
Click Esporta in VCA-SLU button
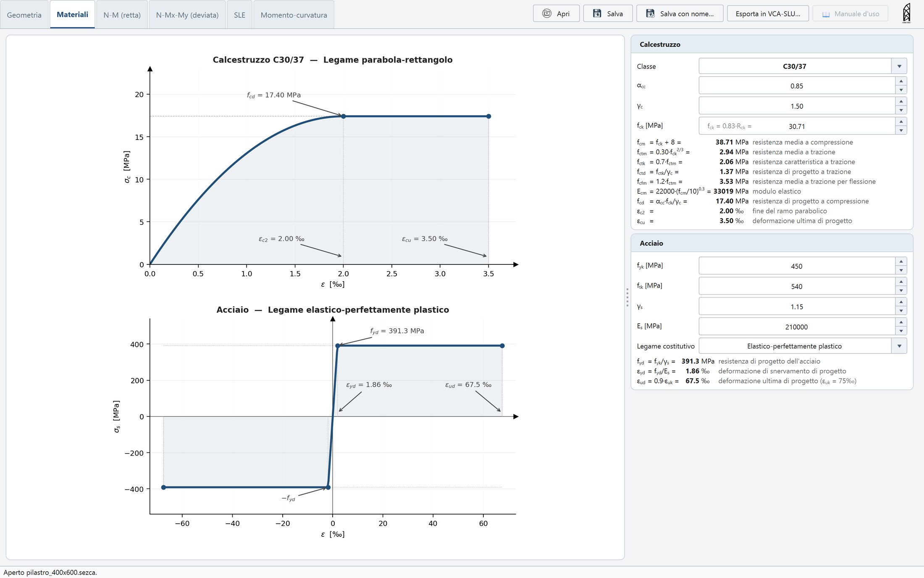pos(768,13)
